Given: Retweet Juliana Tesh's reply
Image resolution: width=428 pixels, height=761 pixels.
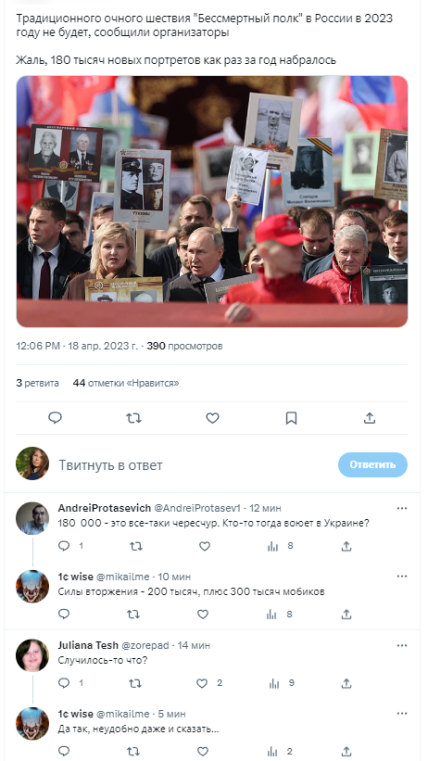Looking at the screenshot, I should pyautogui.click(x=135, y=683).
